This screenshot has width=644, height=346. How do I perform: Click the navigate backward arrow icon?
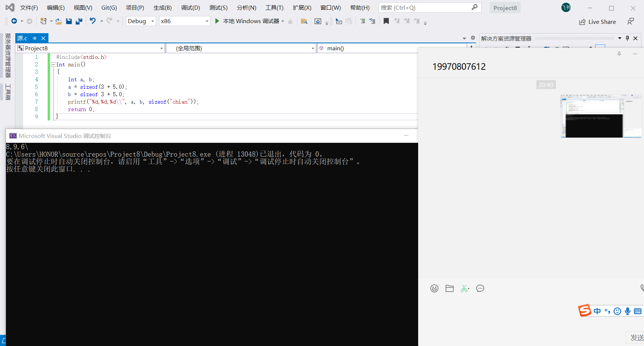pyautogui.click(x=14, y=21)
